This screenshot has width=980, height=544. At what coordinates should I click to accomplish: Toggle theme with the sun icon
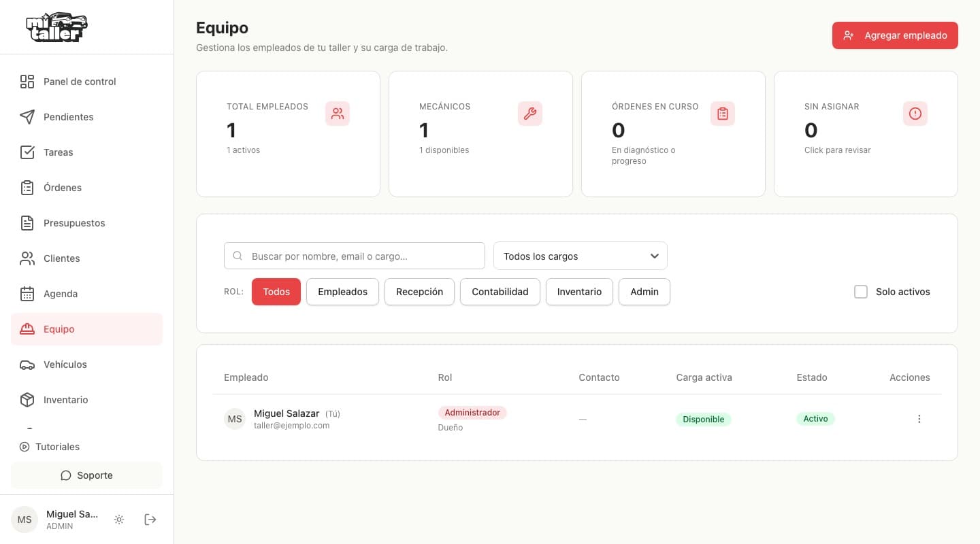pyautogui.click(x=119, y=520)
